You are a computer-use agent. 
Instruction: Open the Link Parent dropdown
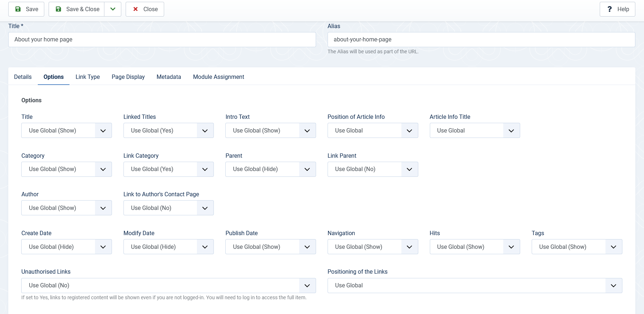point(373,169)
